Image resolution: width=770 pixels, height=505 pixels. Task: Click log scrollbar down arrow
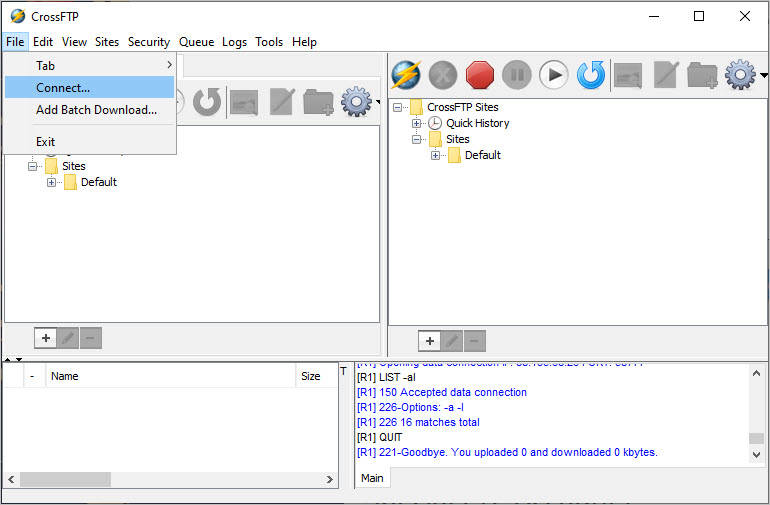[756, 455]
